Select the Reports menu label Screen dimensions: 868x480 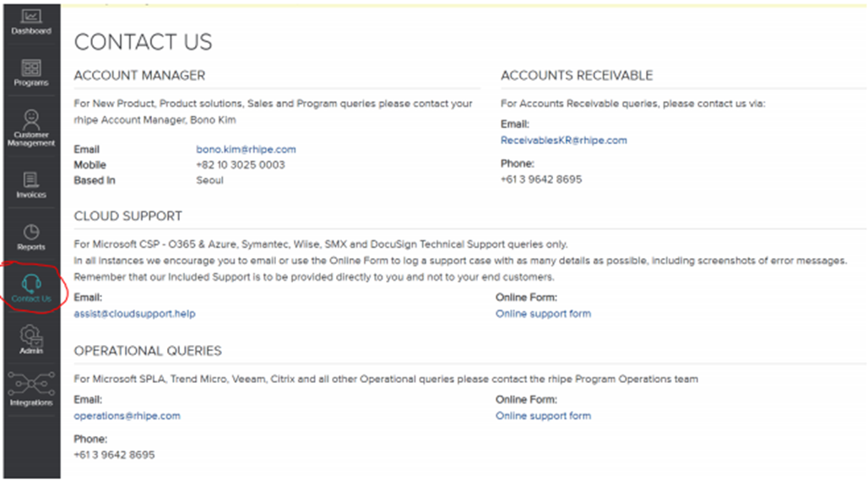pyautogui.click(x=30, y=247)
